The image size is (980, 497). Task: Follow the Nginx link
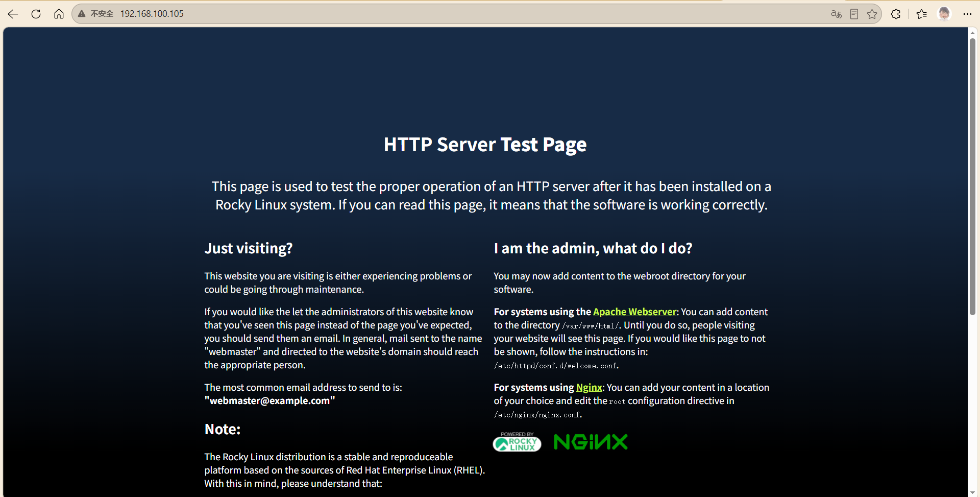[589, 387]
